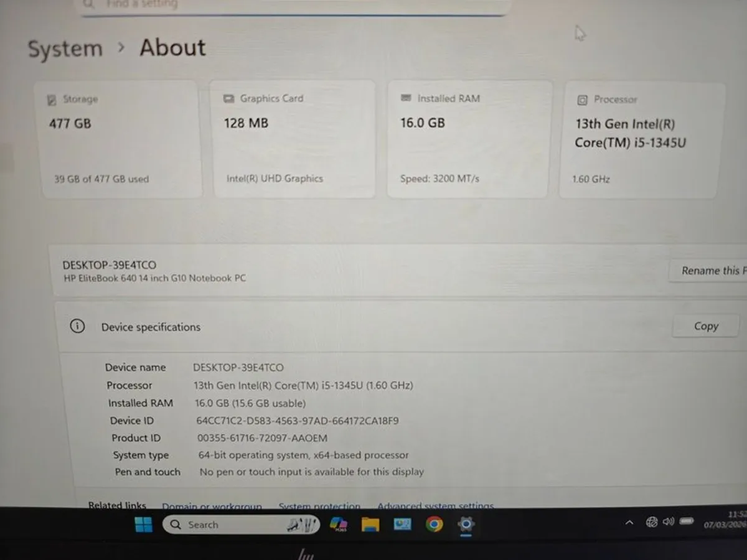Click the Processor card icon
Screen dimensions: 747x560
pyautogui.click(x=581, y=100)
